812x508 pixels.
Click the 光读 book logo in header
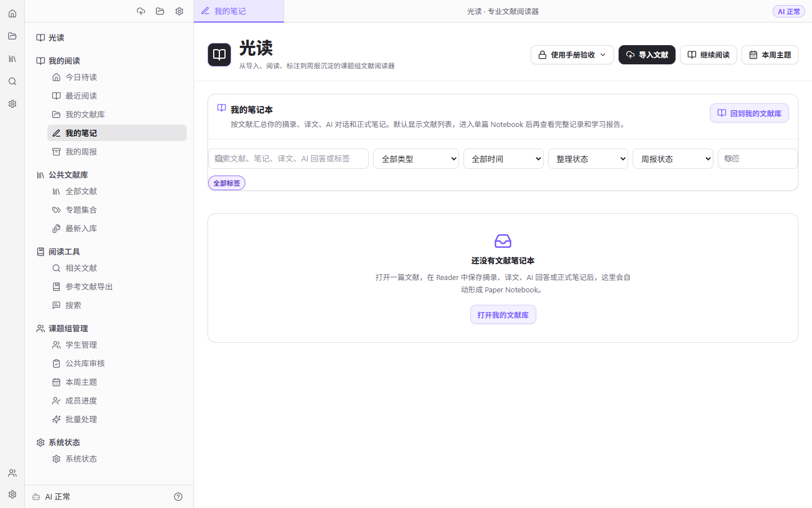click(x=219, y=55)
